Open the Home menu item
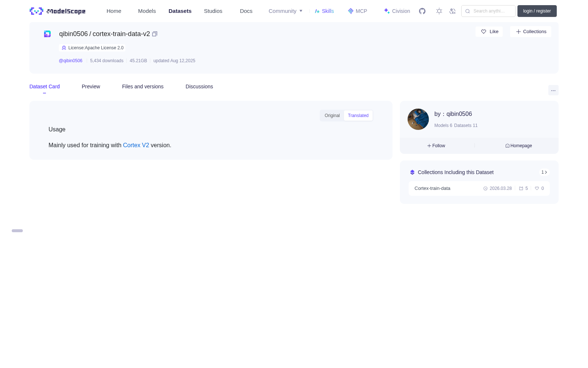This screenshot has width=588, height=368. tap(114, 11)
